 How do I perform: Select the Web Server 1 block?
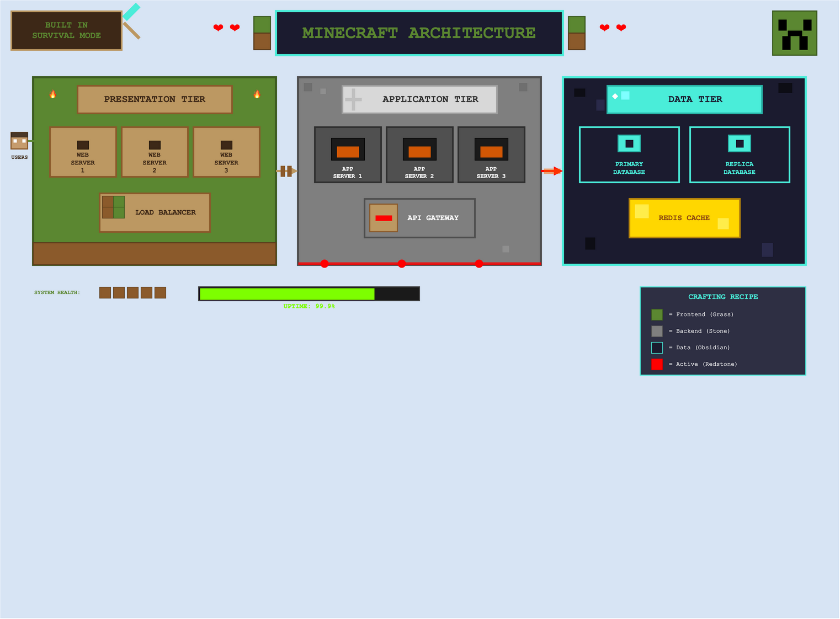coord(83,152)
